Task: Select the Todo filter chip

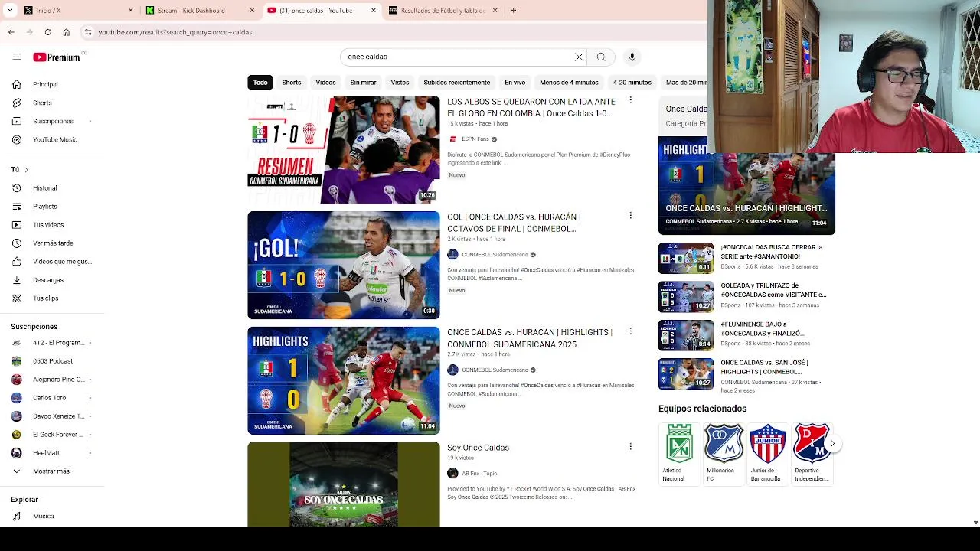Action: [x=260, y=82]
